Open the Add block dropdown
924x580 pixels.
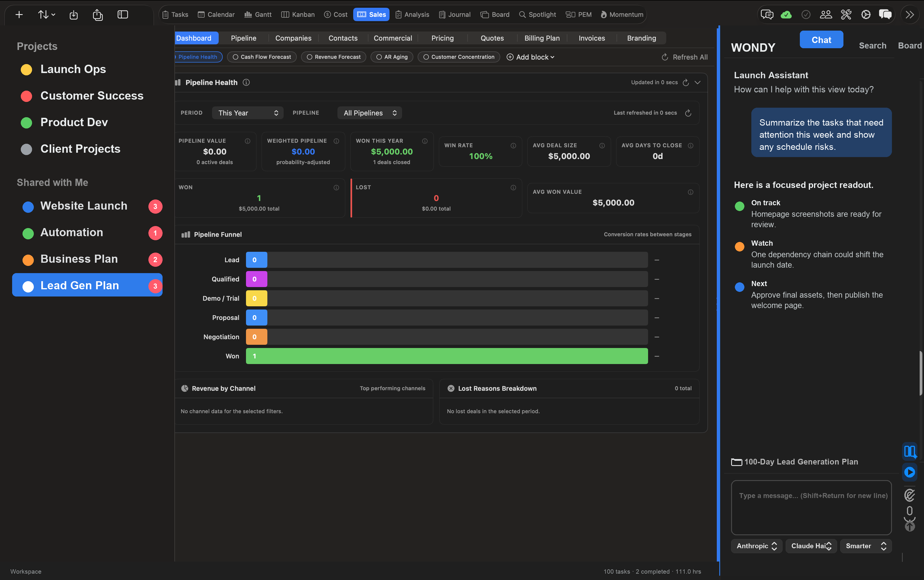530,57
